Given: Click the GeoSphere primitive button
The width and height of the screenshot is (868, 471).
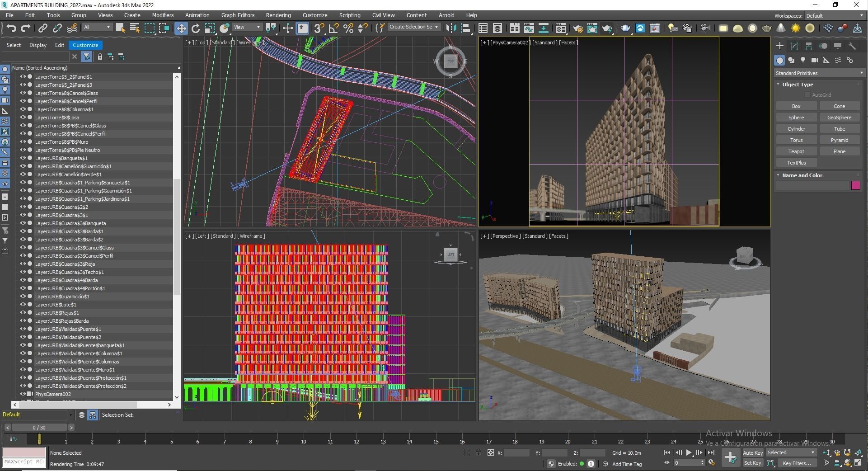Looking at the screenshot, I should pyautogui.click(x=839, y=118).
